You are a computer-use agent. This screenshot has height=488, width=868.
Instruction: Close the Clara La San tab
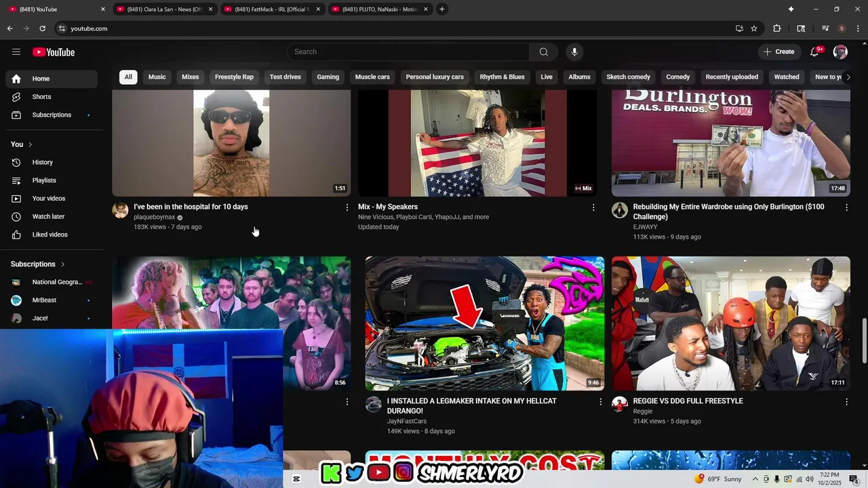pyautogui.click(x=210, y=9)
